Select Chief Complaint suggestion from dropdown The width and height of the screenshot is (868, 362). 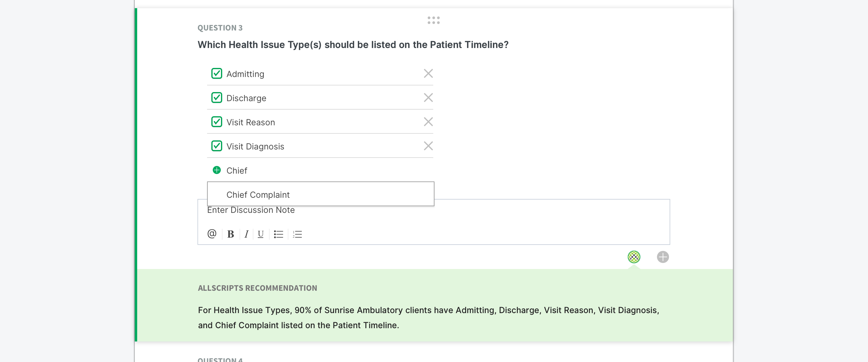click(258, 195)
